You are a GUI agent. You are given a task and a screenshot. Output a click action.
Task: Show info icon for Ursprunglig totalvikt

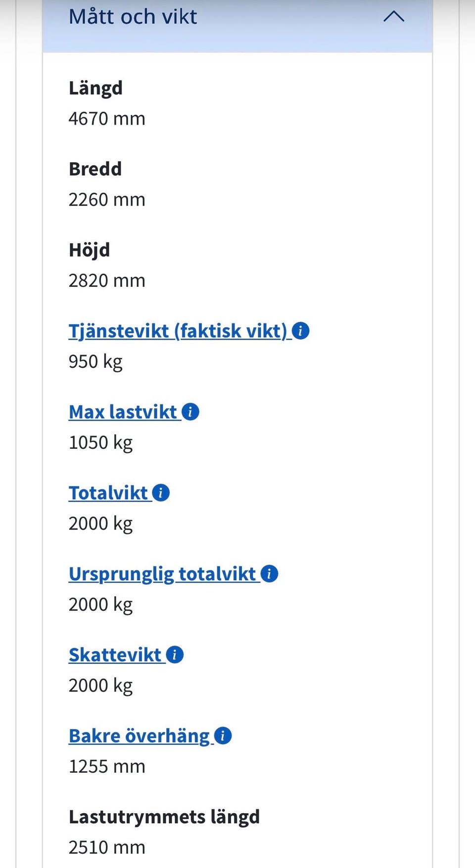click(x=269, y=574)
